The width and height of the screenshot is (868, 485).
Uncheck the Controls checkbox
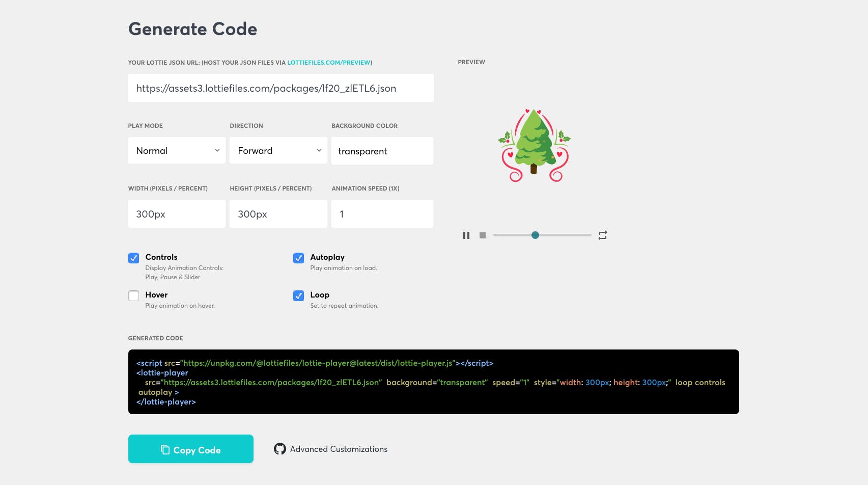(134, 258)
